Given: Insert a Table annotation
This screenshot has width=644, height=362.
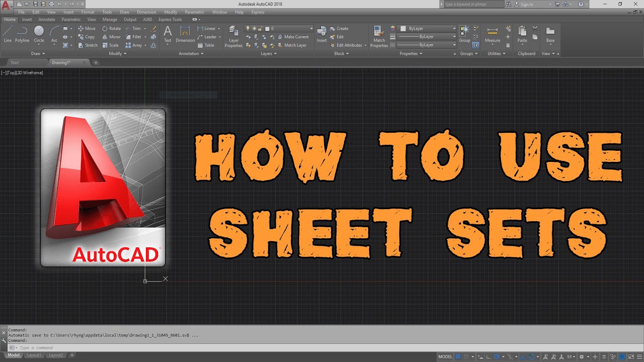Looking at the screenshot, I should [x=206, y=45].
